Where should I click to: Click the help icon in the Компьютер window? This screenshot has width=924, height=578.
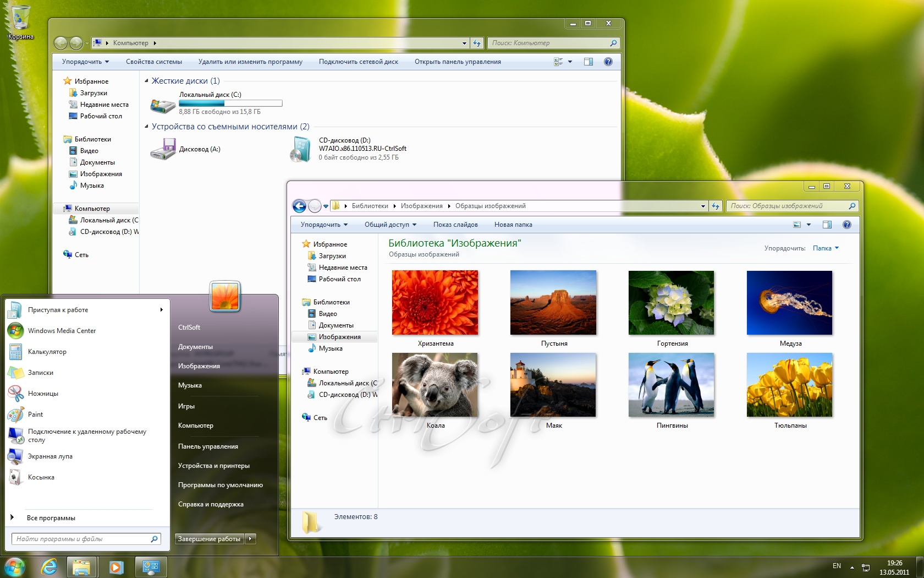(608, 62)
